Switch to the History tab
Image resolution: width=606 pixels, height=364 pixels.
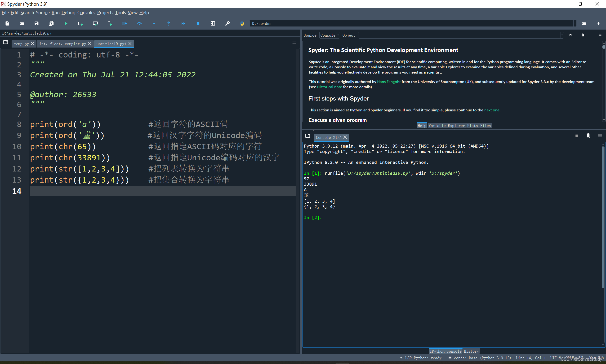pyautogui.click(x=471, y=351)
